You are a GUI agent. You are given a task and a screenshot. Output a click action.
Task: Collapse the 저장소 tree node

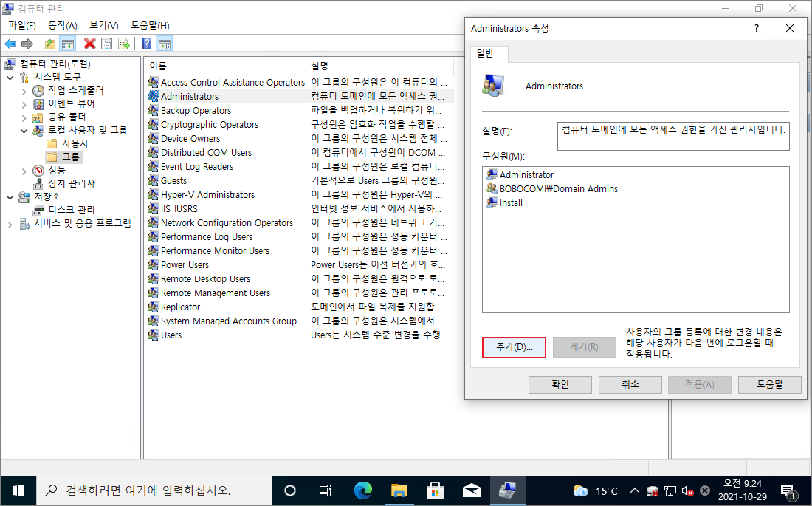[x=10, y=197]
